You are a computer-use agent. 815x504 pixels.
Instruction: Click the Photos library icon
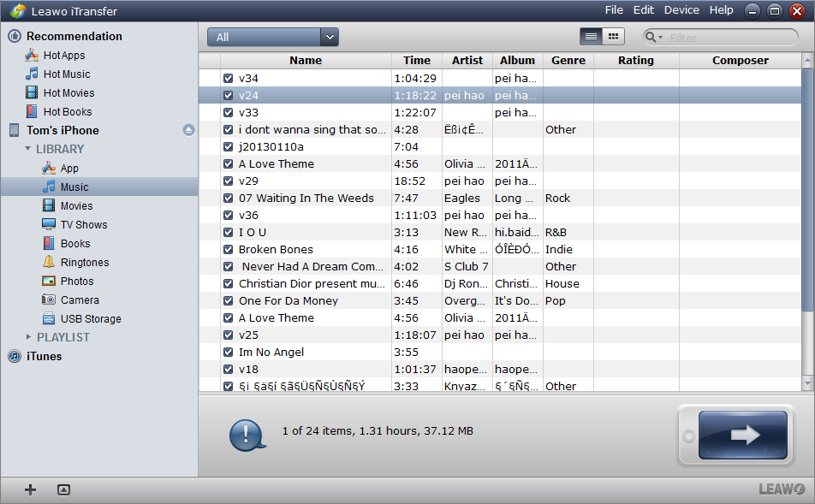pyautogui.click(x=49, y=282)
